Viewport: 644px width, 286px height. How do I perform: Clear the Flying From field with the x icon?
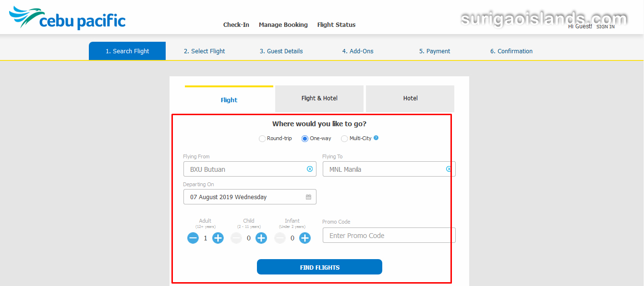click(310, 169)
